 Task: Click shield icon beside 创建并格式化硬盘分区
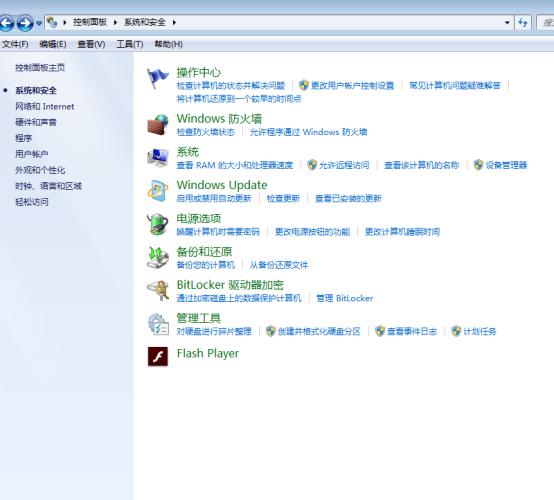pyautogui.click(x=270, y=331)
